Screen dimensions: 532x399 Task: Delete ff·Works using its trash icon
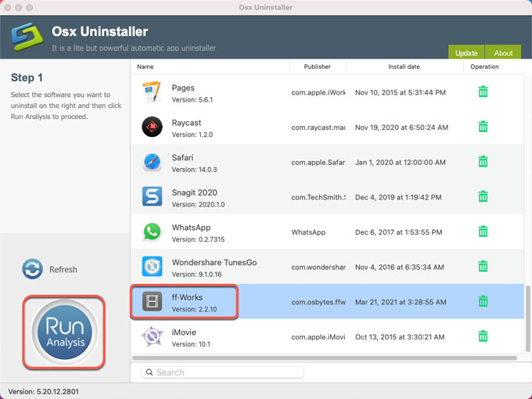click(483, 301)
